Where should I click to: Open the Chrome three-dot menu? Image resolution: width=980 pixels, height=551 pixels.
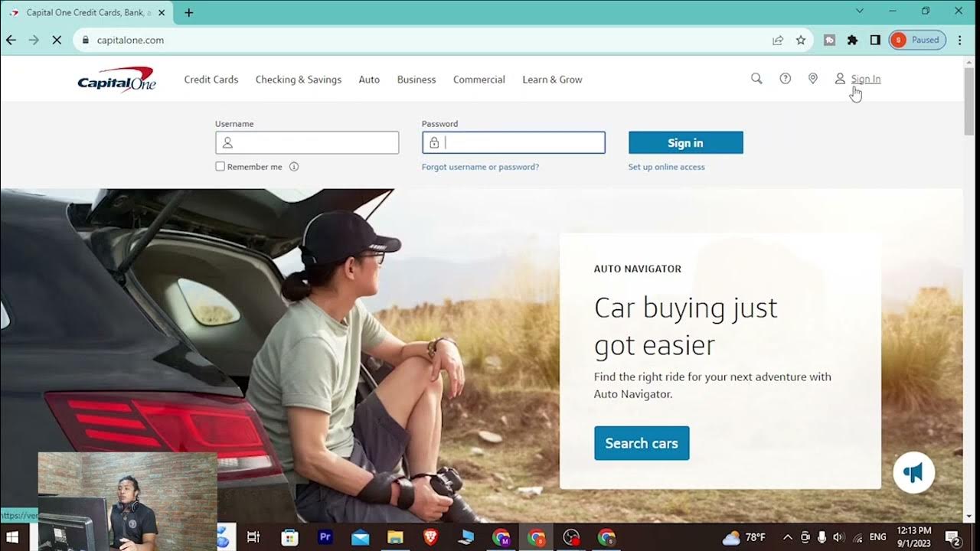960,40
